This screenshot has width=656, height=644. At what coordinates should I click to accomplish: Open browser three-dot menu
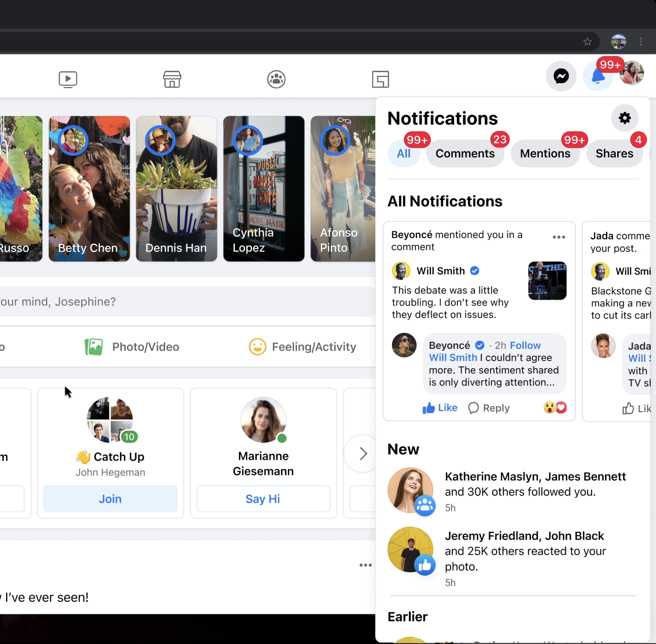click(x=641, y=41)
